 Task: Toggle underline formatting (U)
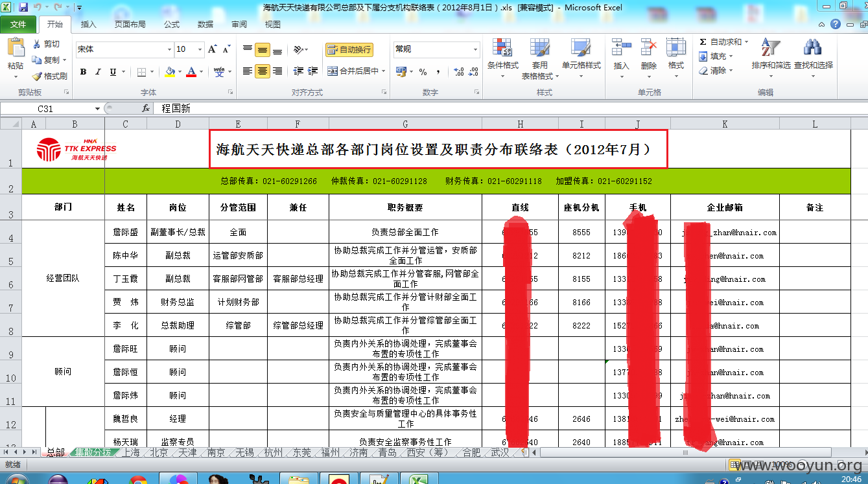pos(113,71)
